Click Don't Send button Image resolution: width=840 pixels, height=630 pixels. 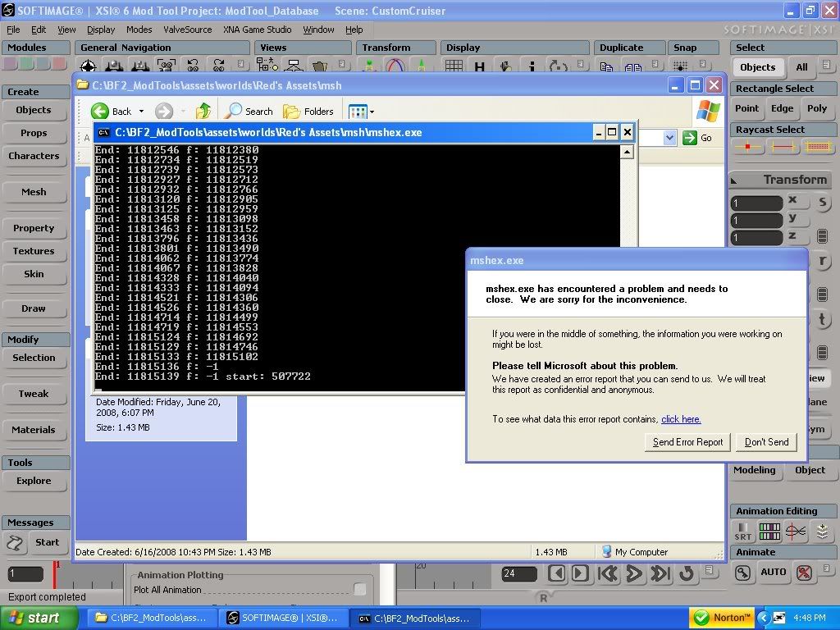point(766,442)
